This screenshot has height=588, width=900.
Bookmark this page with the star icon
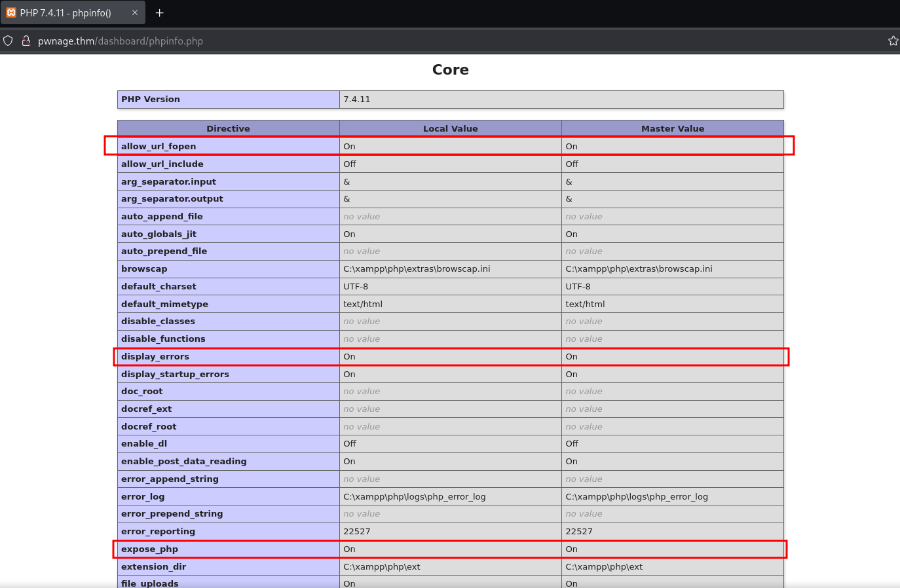tap(893, 41)
